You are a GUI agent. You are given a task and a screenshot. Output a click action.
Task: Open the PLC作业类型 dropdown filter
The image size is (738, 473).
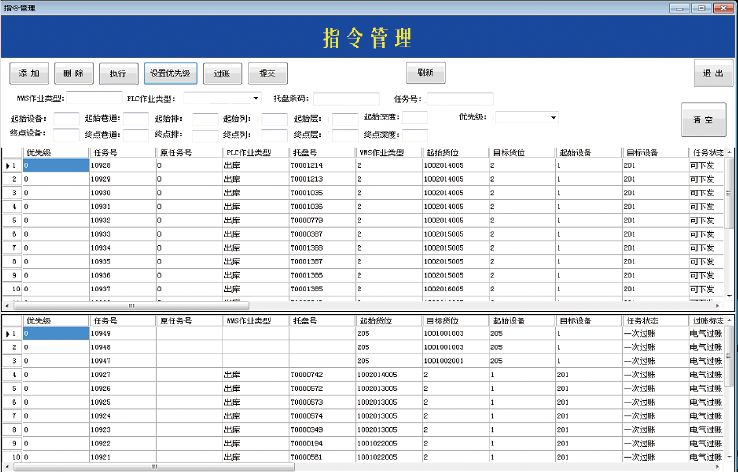pos(222,98)
